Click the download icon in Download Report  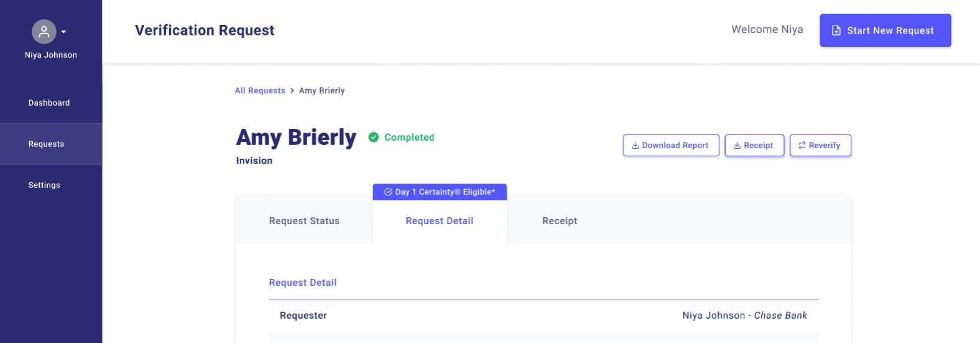(x=636, y=146)
